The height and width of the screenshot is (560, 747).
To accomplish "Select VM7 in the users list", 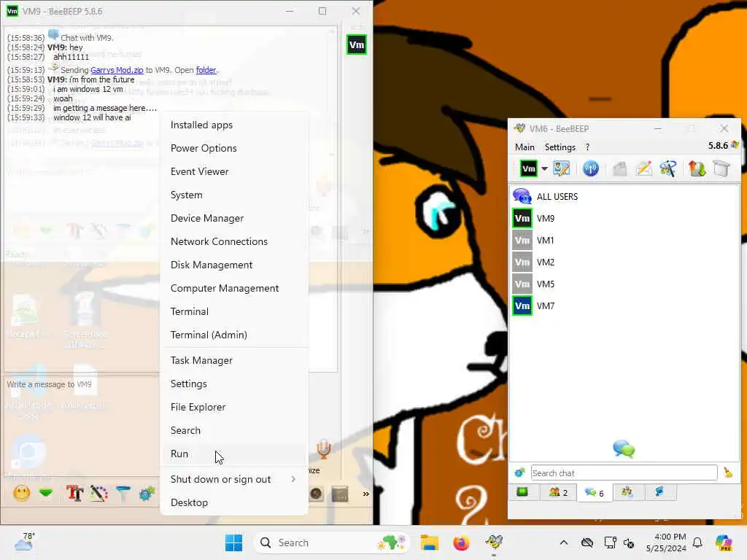I will click(x=624, y=306).
